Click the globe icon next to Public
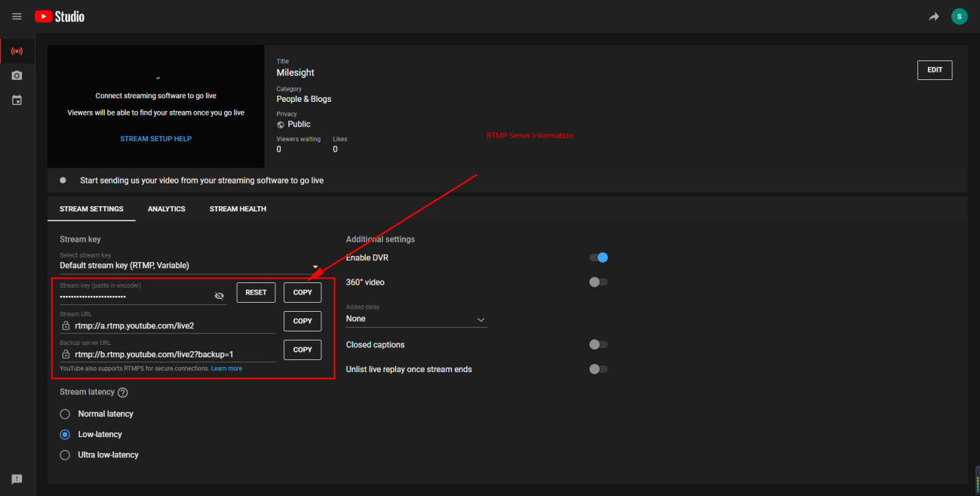980x496 pixels. tap(281, 125)
